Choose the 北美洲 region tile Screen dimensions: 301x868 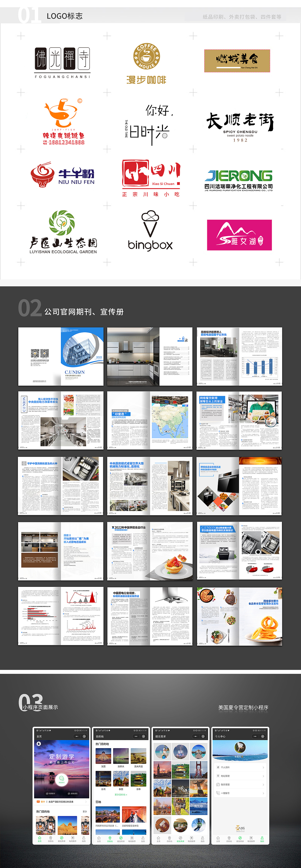[198, 771]
